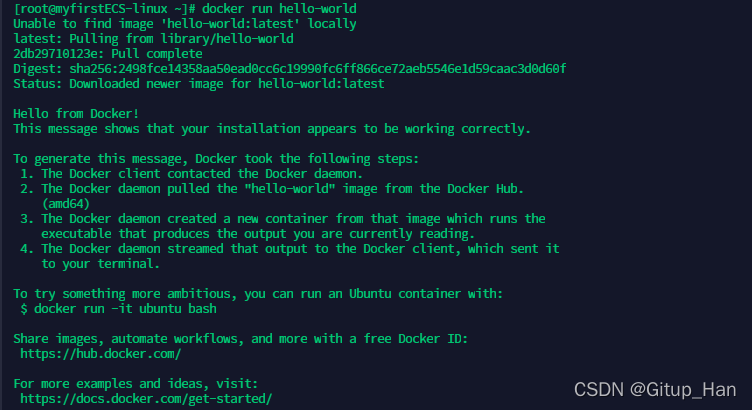Open the docs.docker.com/get-started link
Image resolution: width=752 pixels, height=410 pixels.
145,398
